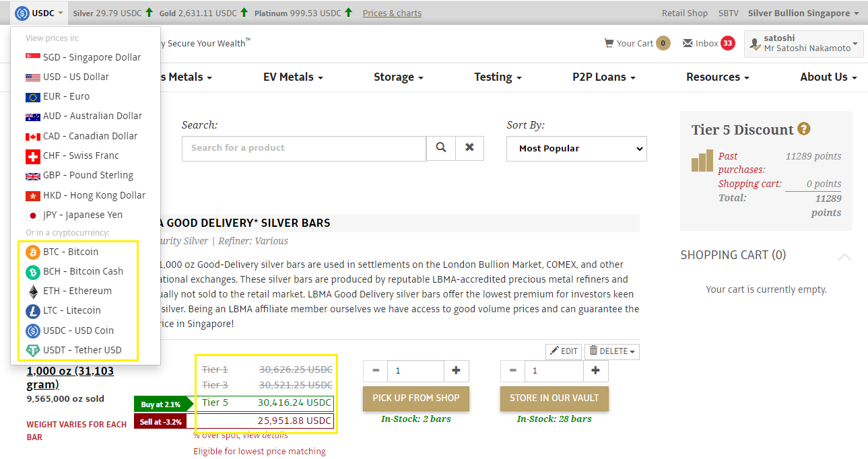Click the Silver 29.79 USDC spot price
The height and width of the screenshot is (459, 868).
tap(107, 13)
